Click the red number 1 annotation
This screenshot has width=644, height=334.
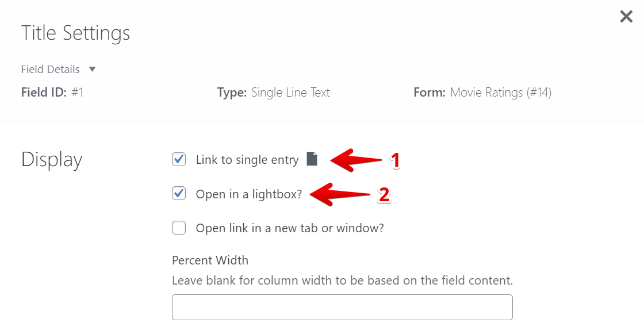pos(395,160)
